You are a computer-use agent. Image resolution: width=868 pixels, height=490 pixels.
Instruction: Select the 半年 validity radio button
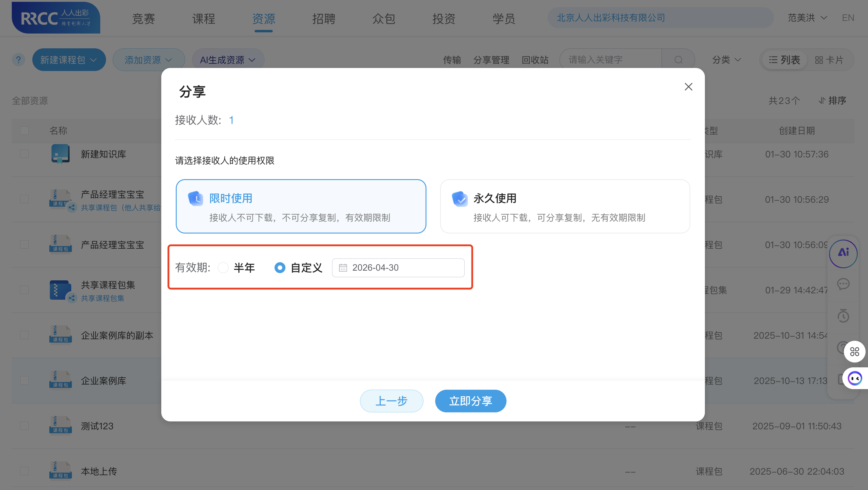[x=223, y=268]
